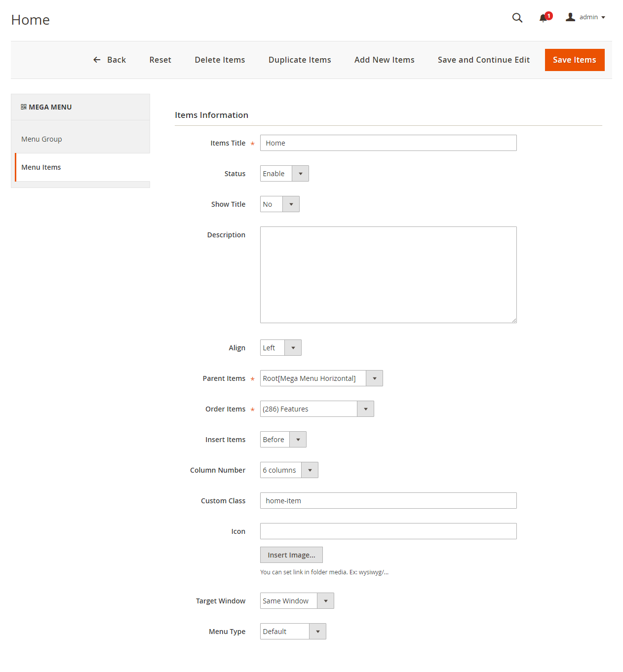
Task: Open the Align dropdown
Action: pyautogui.click(x=281, y=348)
